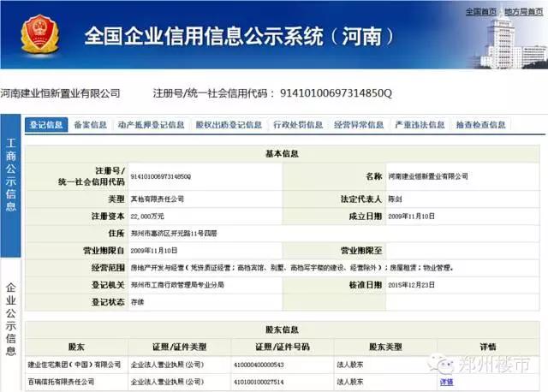Click the national emblem badge logo
This screenshot has height=392, width=548.
(x=39, y=34)
